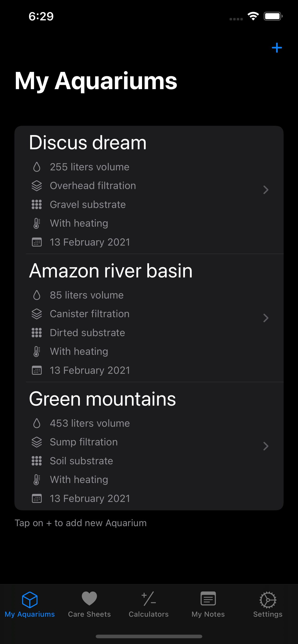The image size is (298, 644).
Task: Tap the water drop icon for Discus dream
Action: [x=36, y=167]
